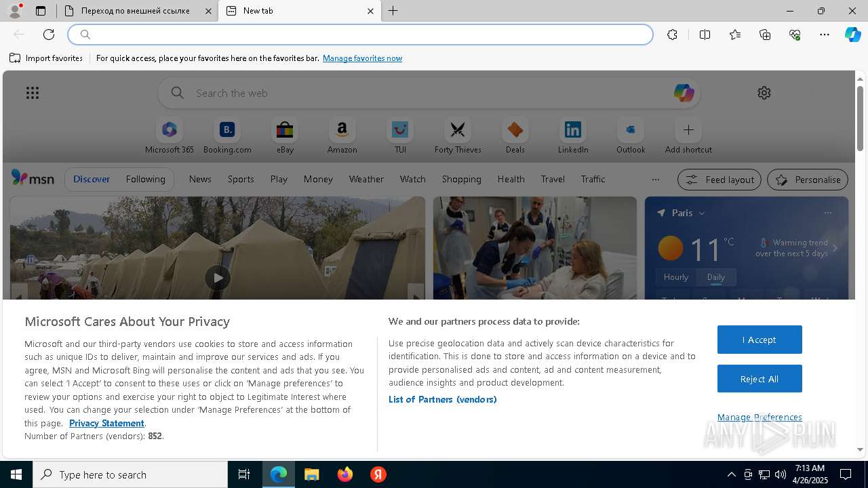Open weather card options ellipsis
Screen dimensions: 868x488
[x=827, y=213]
